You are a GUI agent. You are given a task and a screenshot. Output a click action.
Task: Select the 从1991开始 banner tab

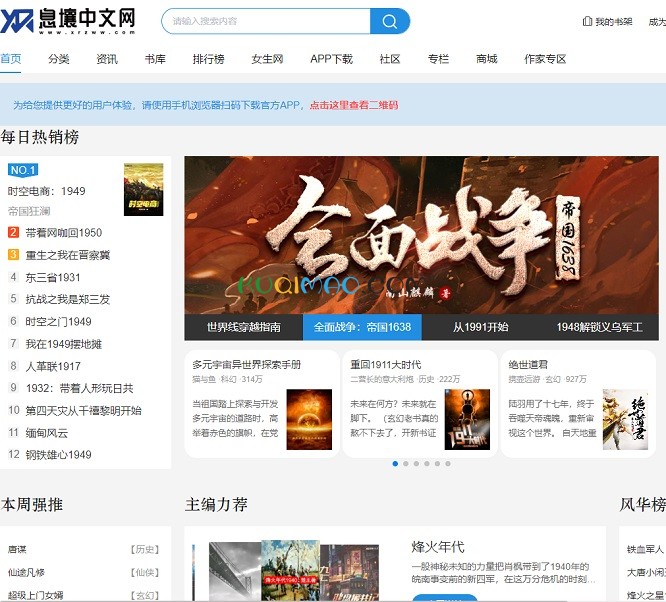click(x=480, y=327)
